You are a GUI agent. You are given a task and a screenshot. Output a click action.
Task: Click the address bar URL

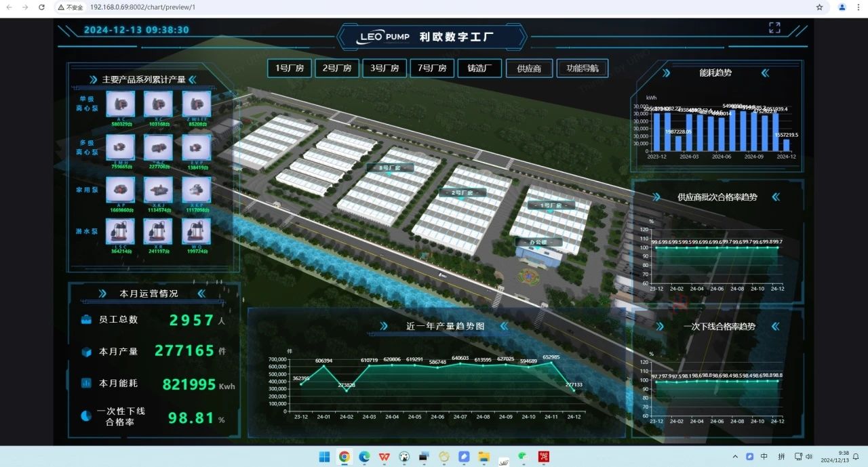142,7
